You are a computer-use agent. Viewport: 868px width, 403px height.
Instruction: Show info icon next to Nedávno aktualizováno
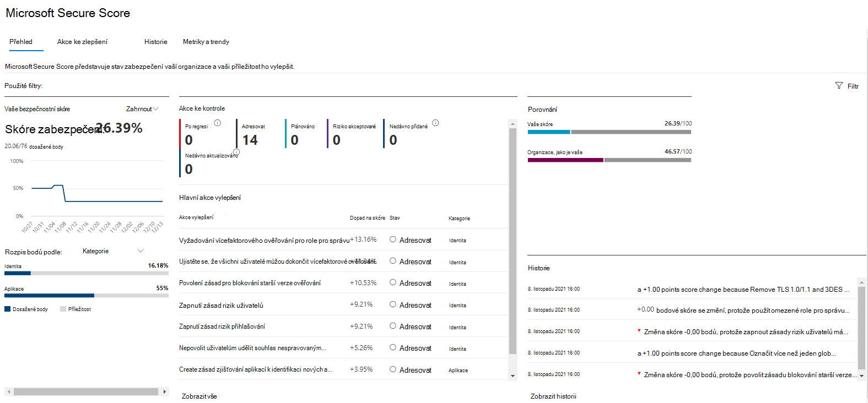236,152
